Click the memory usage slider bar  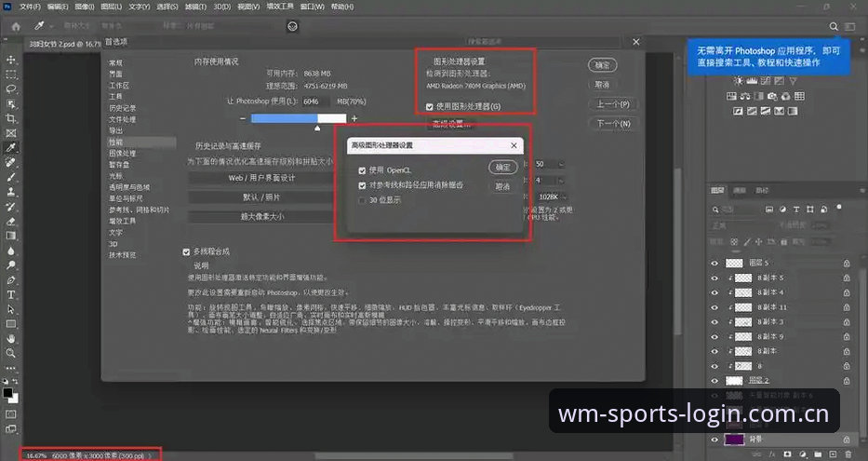coord(299,118)
